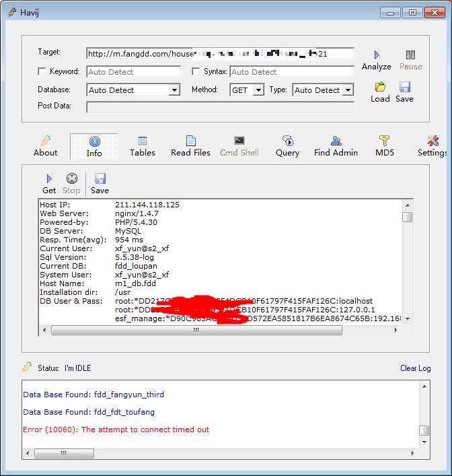Open the About carrot tab
Viewport: 452px width, 476px height.
(46, 146)
